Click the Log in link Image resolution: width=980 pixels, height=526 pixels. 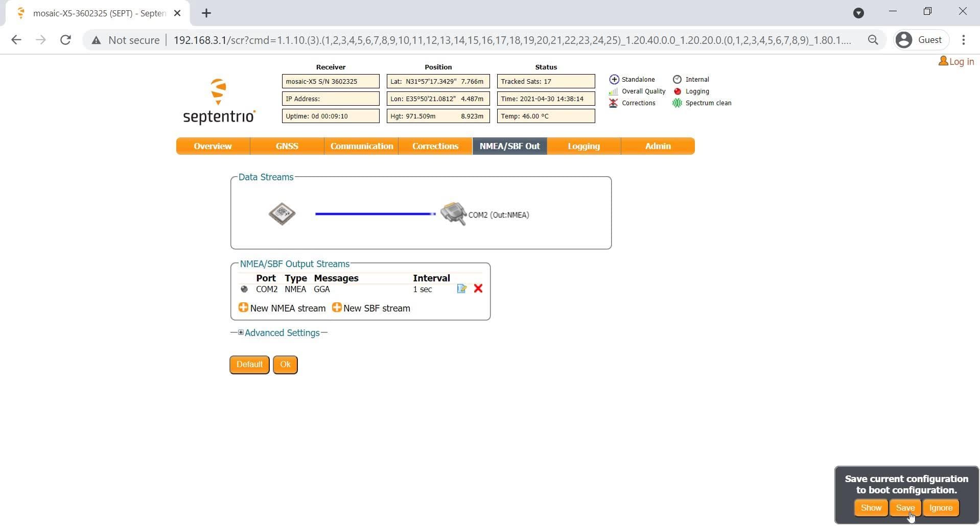[956, 62]
